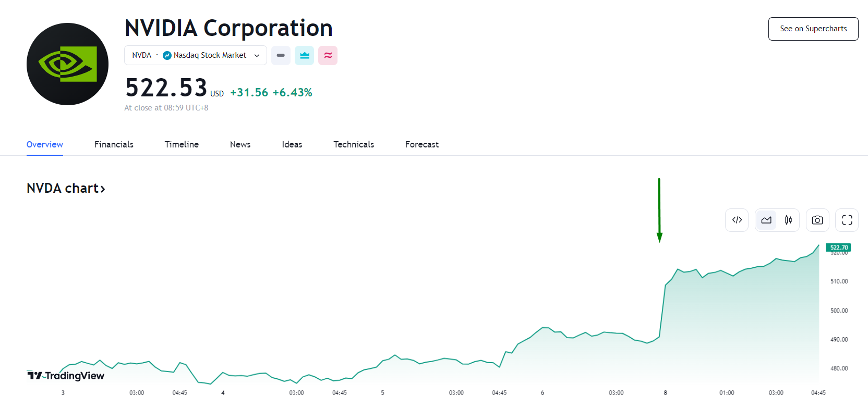Open the chart in fullscreen mode
This screenshot has height=409, width=868.
click(847, 220)
